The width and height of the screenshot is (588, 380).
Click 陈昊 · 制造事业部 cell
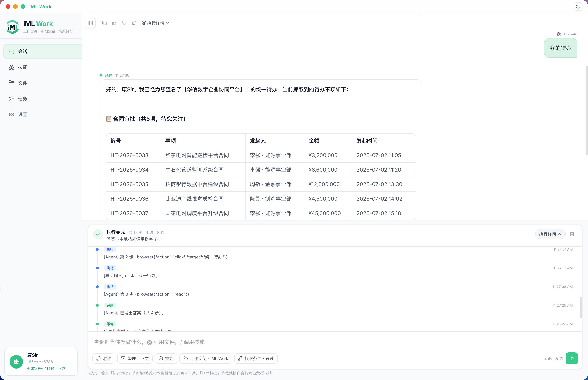pyautogui.click(x=275, y=199)
